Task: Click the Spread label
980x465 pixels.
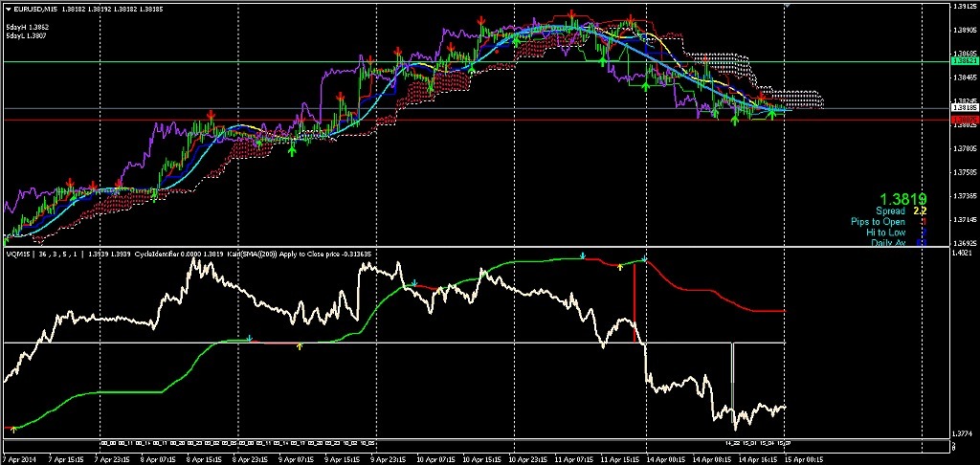Action: tap(890, 211)
